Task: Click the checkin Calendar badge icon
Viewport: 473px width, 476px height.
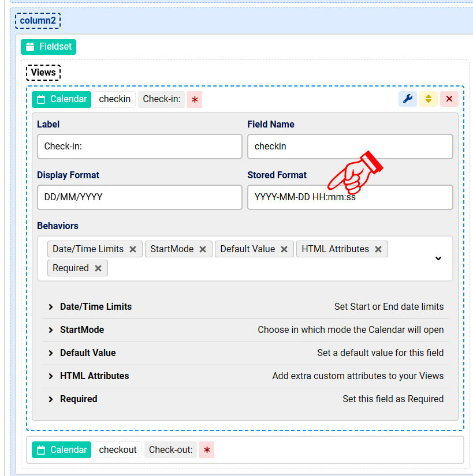Action: point(41,99)
